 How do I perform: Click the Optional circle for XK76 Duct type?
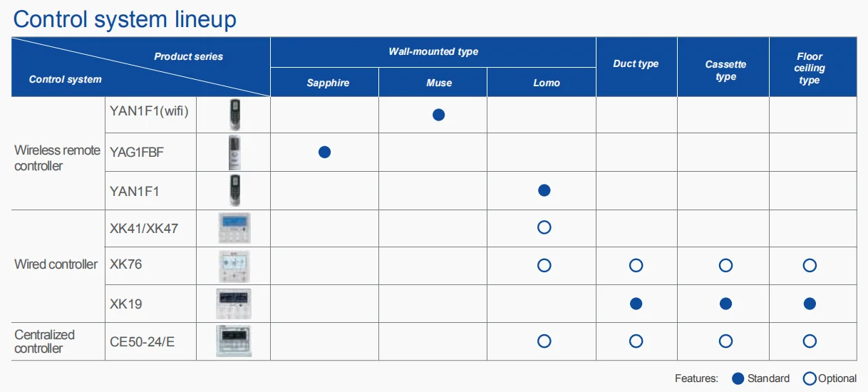pyautogui.click(x=636, y=266)
